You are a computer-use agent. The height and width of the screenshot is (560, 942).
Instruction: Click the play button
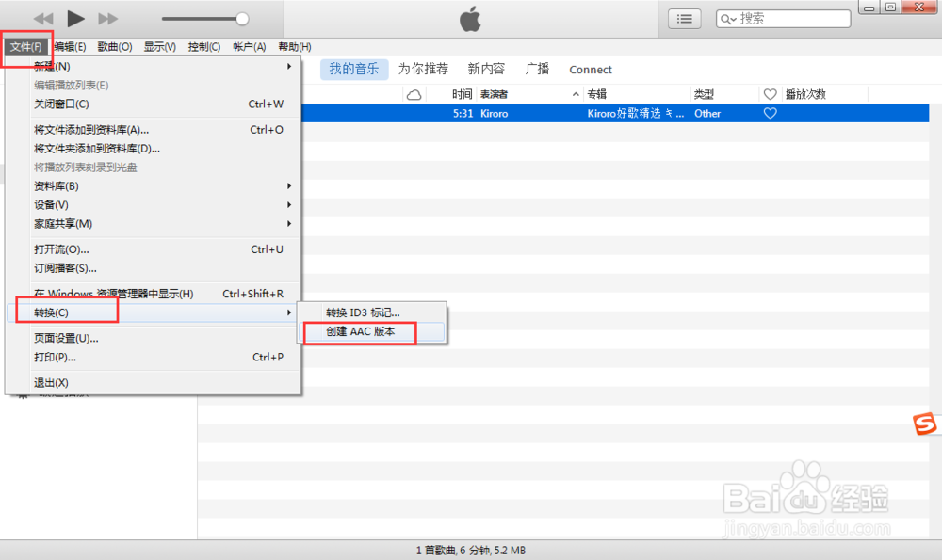click(x=75, y=19)
